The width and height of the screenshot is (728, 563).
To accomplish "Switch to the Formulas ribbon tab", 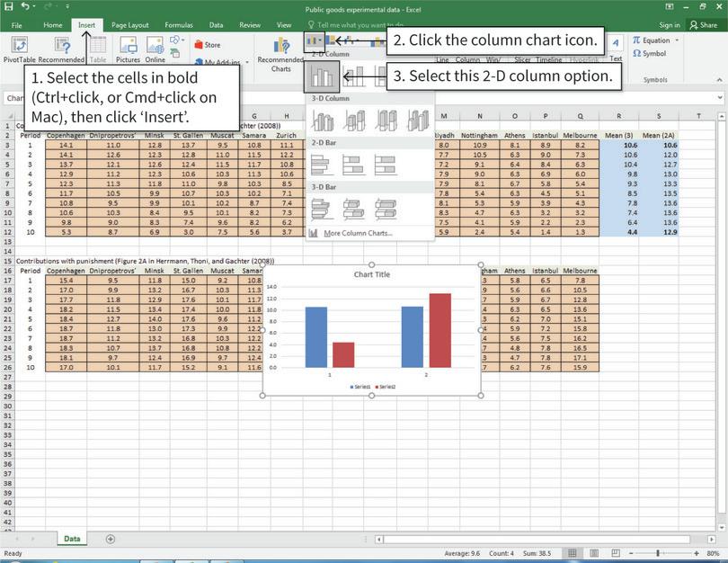I will click(x=179, y=25).
